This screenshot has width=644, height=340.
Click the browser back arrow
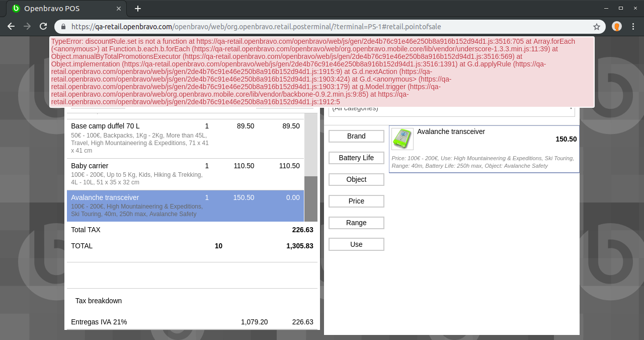click(11, 27)
